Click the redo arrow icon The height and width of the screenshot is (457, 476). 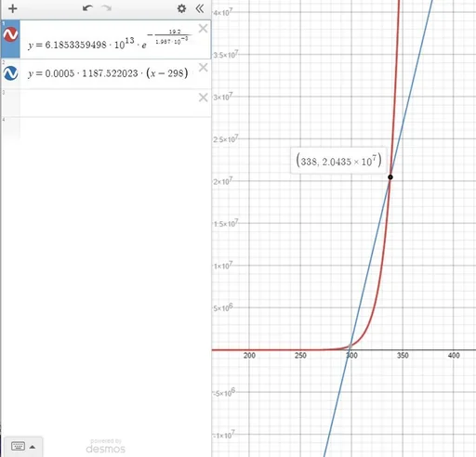(107, 8)
